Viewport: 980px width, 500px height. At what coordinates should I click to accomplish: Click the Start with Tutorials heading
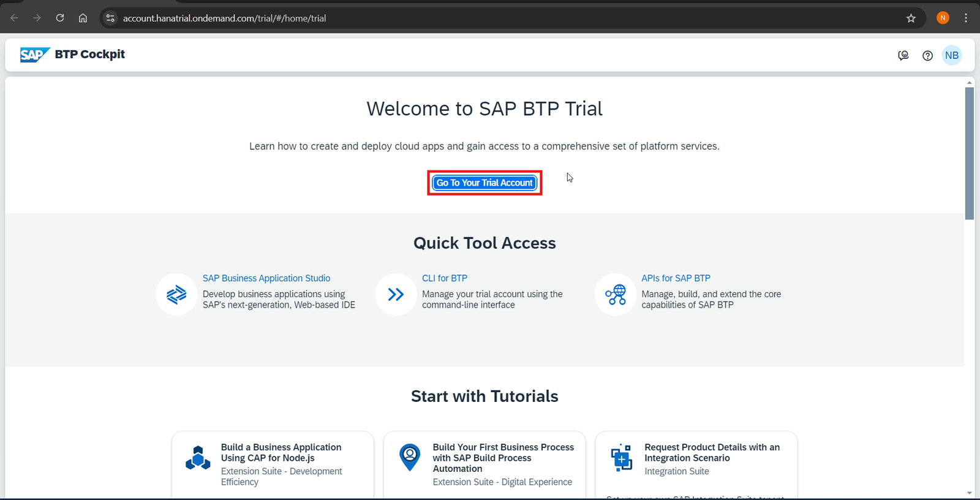click(484, 396)
